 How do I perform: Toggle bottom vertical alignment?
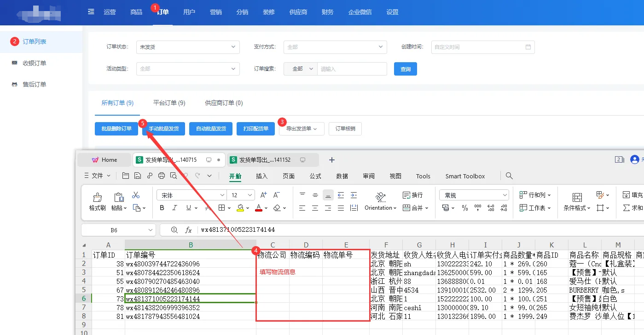[328, 195]
